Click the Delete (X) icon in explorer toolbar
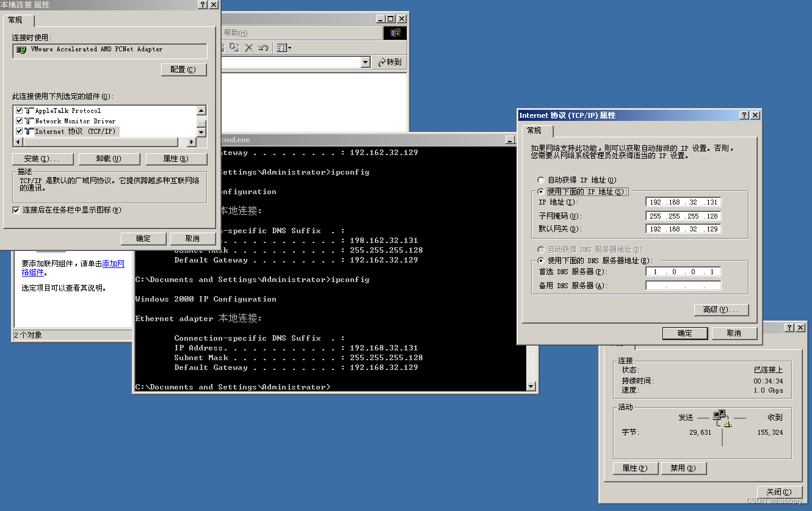Image resolution: width=812 pixels, height=511 pixels. point(249,48)
